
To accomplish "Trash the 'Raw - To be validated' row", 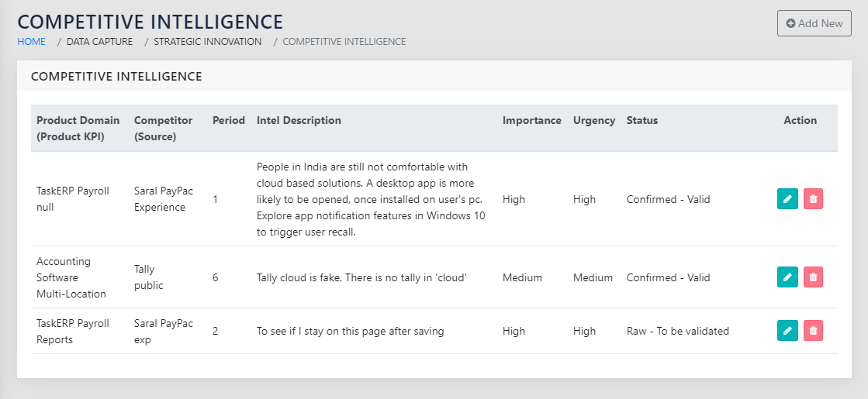I will pos(813,331).
